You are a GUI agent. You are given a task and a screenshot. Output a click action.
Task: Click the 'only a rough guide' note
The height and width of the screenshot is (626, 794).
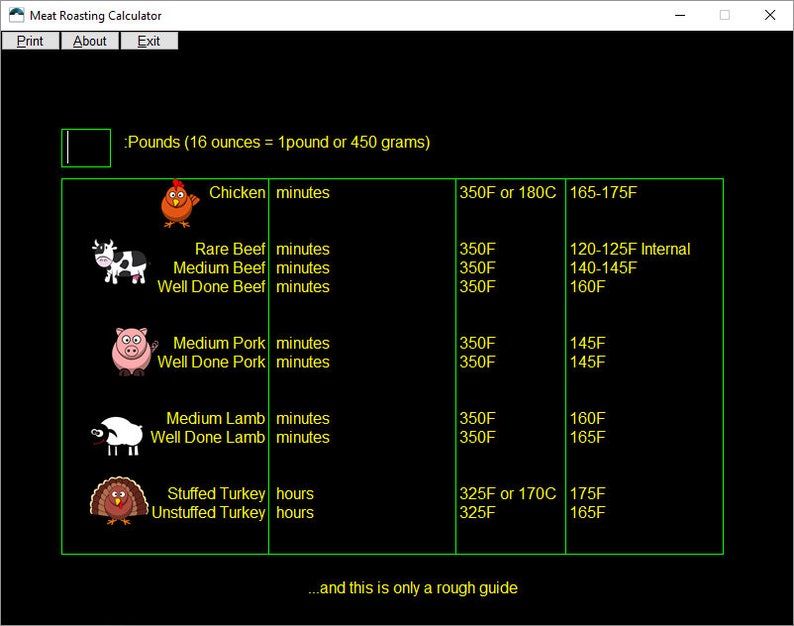pos(413,588)
